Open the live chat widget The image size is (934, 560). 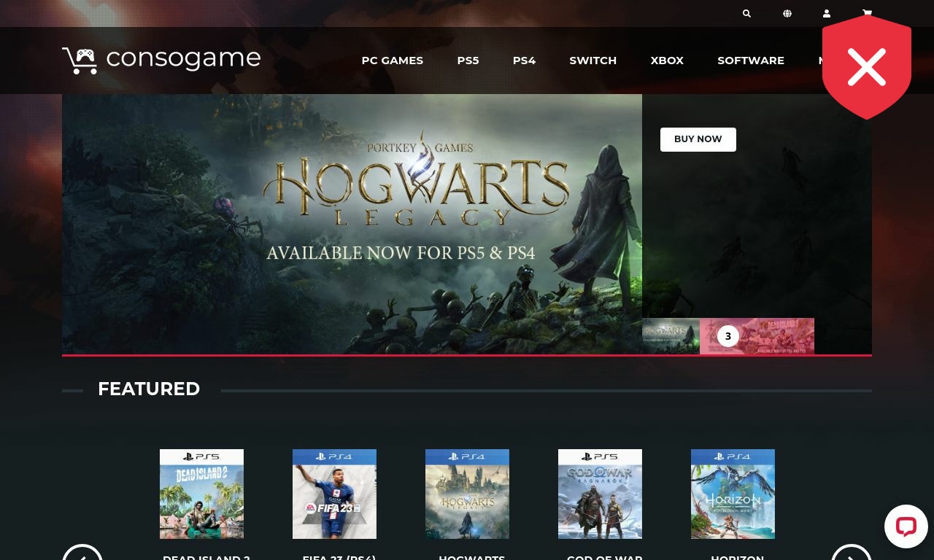[906, 526]
